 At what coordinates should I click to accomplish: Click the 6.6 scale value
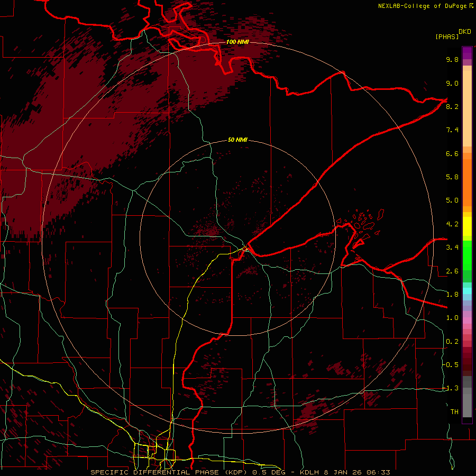452,153
